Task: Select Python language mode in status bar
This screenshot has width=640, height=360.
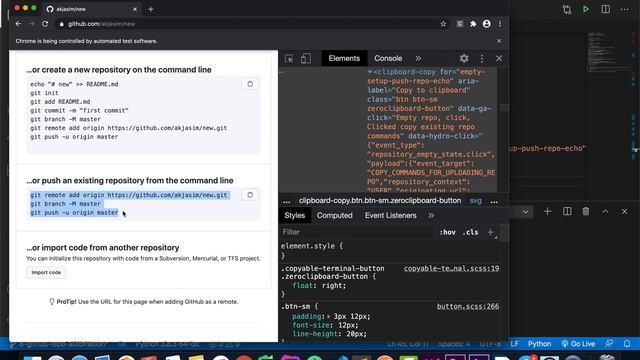Action: click(x=539, y=344)
